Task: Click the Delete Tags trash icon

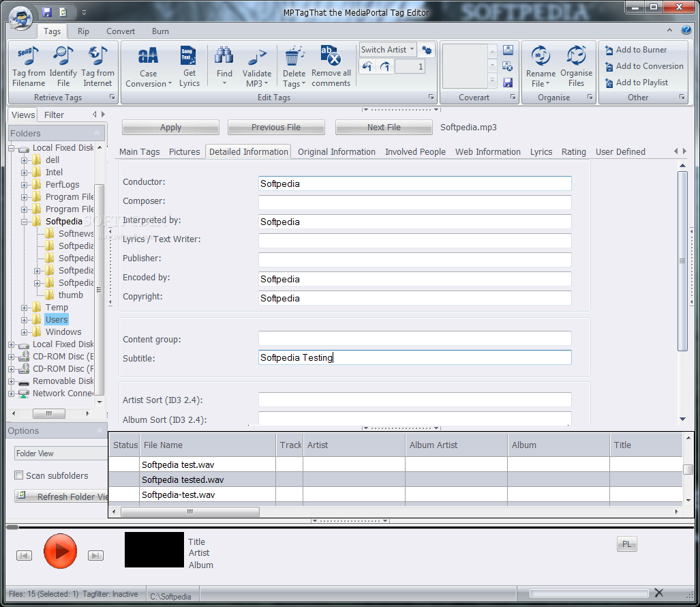Action: pos(294,55)
